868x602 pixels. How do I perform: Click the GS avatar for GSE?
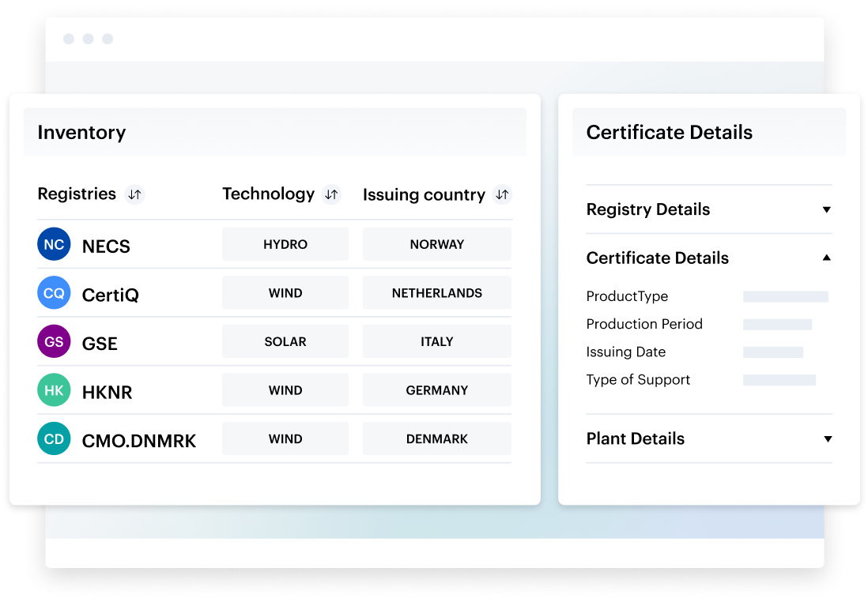coord(54,341)
